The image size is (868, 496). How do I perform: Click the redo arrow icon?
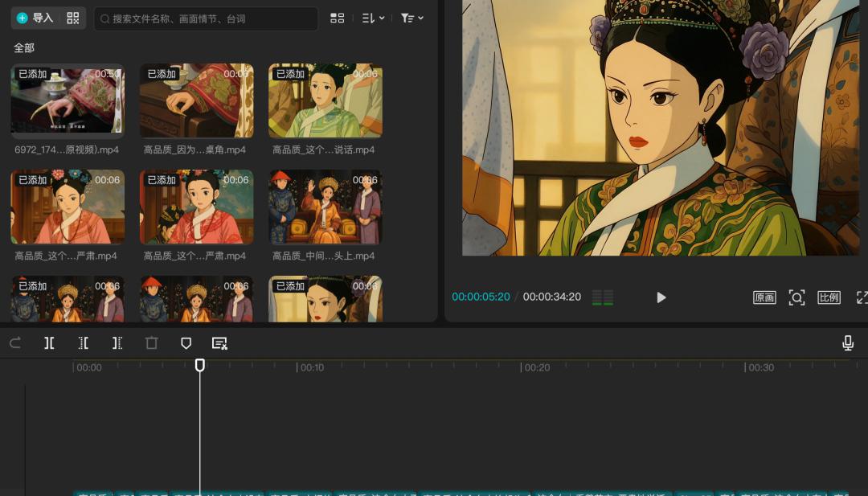(15, 343)
